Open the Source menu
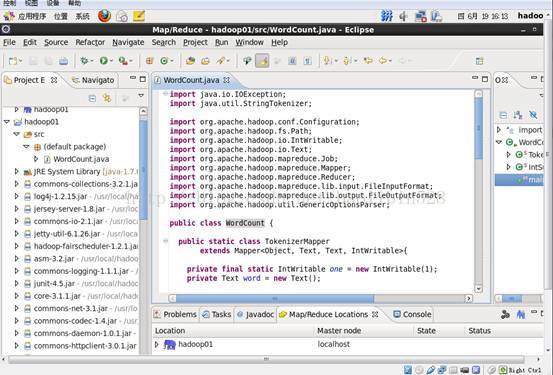The height and width of the screenshot is (375, 553). (56, 42)
